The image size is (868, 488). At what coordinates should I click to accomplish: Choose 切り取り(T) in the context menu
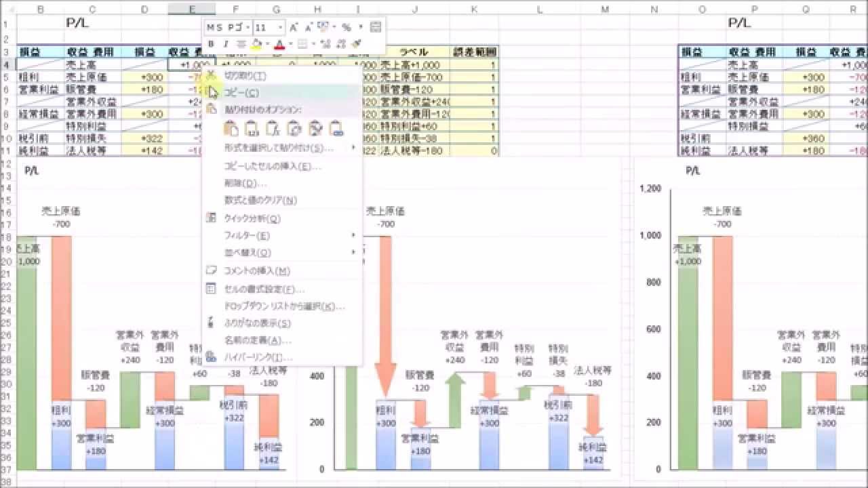pos(245,75)
